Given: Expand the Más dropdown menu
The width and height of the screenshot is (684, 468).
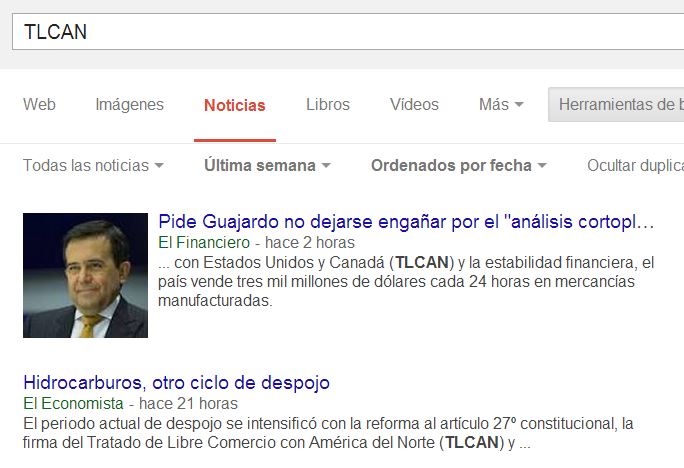Looking at the screenshot, I should tap(501, 105).
